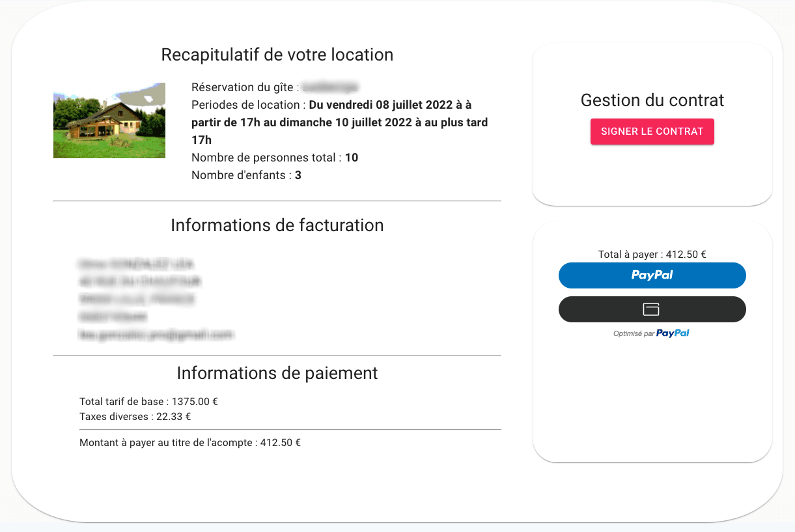Click 'Montant à payer au titre de l'acompte'
Image resolution: width=795 pixels, height=532 pixels.
(190, 443)
